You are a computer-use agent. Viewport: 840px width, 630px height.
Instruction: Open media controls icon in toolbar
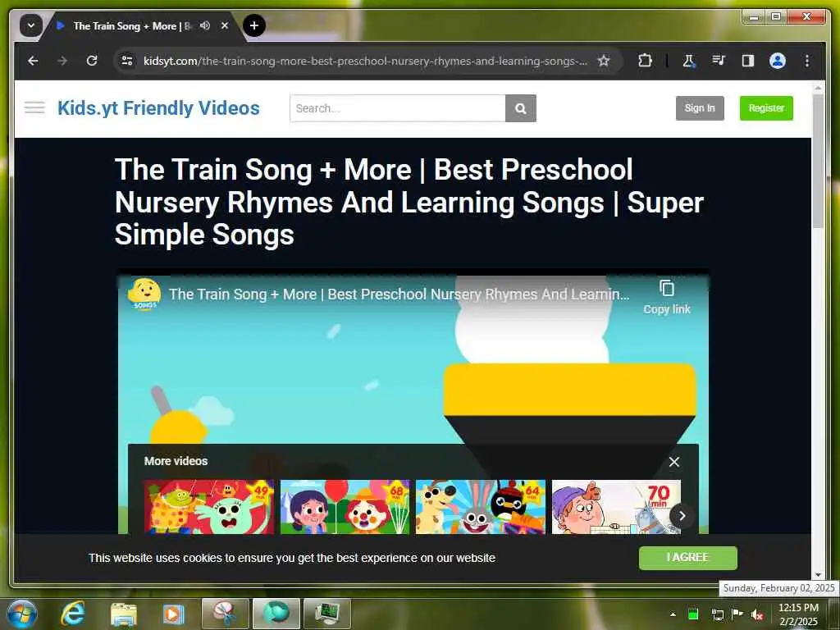719,61
